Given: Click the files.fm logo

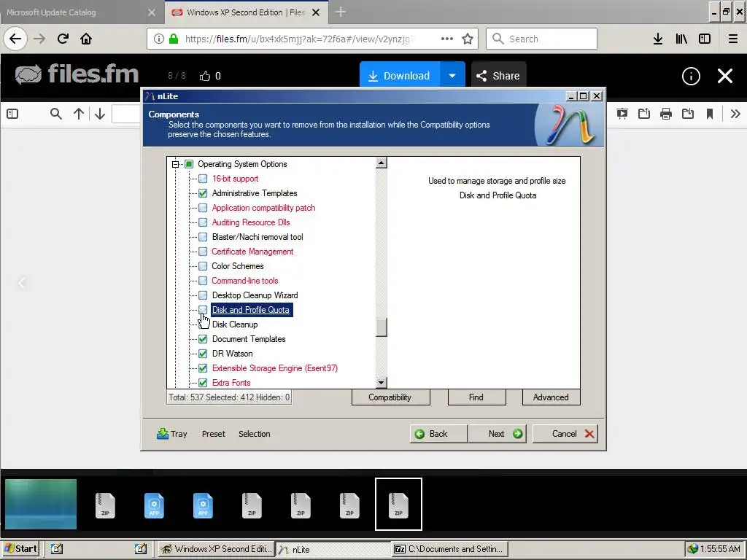Looking at the screenshot, I should click(77, 75).
